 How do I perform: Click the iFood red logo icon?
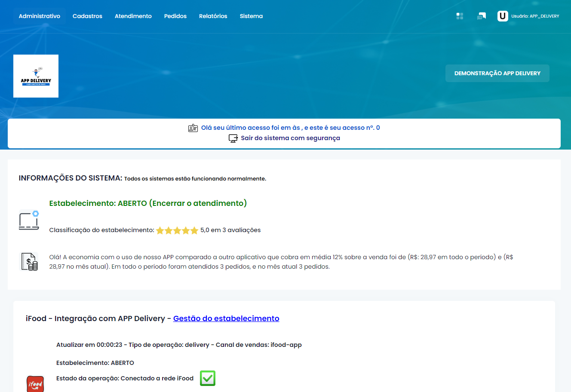click(x=35, y=383)
